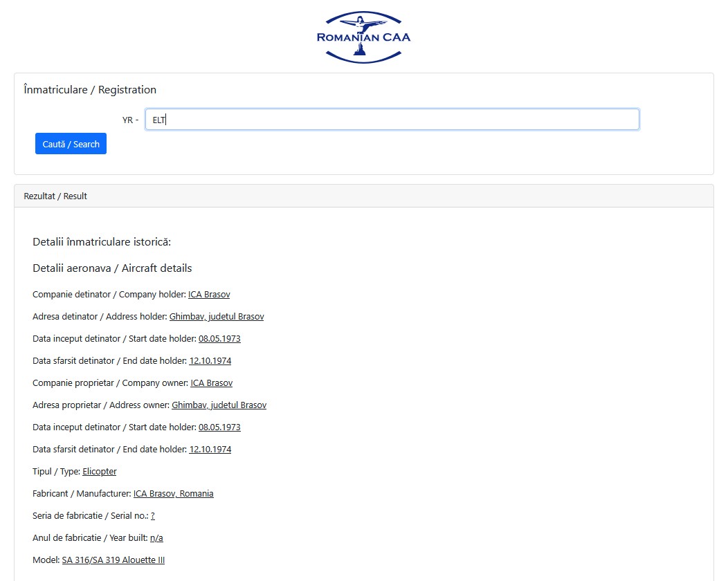Click end date 12.10.1974 above Tipul / Type
This screenshot has width=728, height=581.
click(210, 450)
